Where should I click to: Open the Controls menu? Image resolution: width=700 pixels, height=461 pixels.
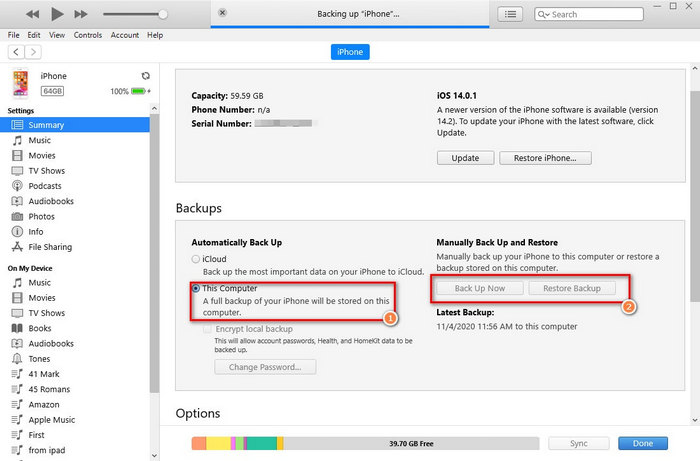[88, 35]
